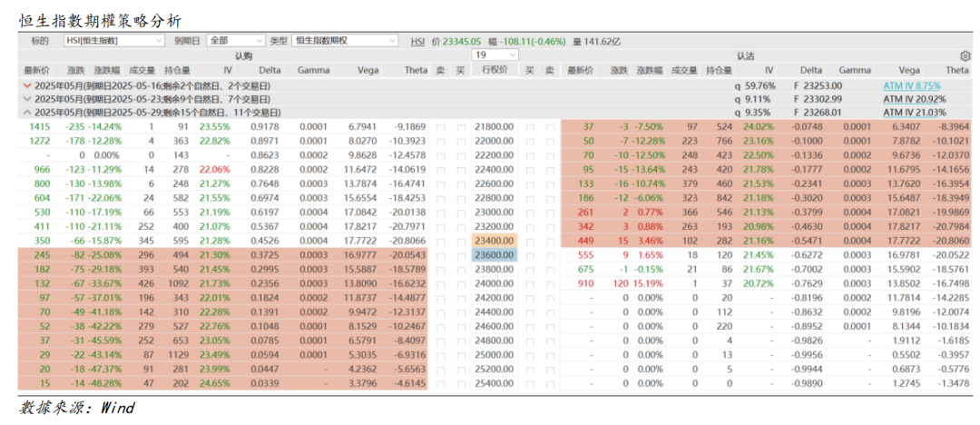Click call change value -48.28%

click(x=106, y=383)
